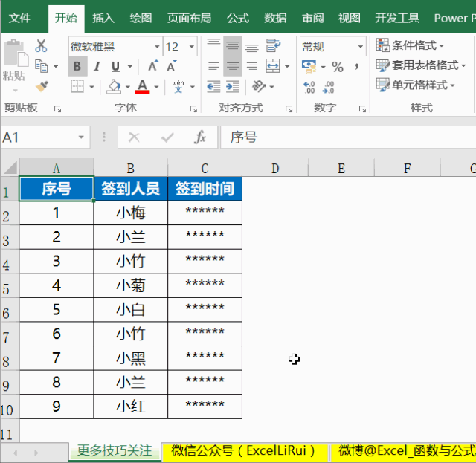The image size is (476, 463).
Task: Decrease indent
Action: (213, 86)
